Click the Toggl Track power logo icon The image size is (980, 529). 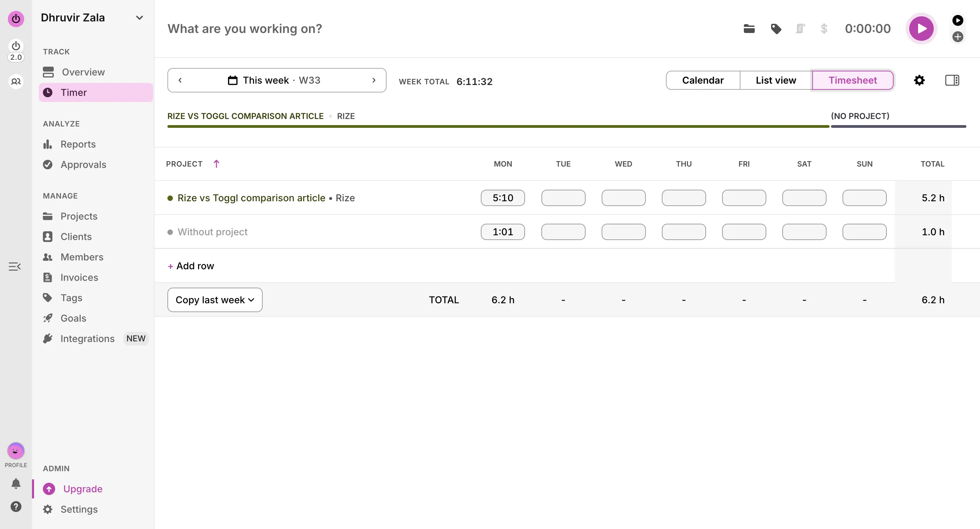point(16,18)
